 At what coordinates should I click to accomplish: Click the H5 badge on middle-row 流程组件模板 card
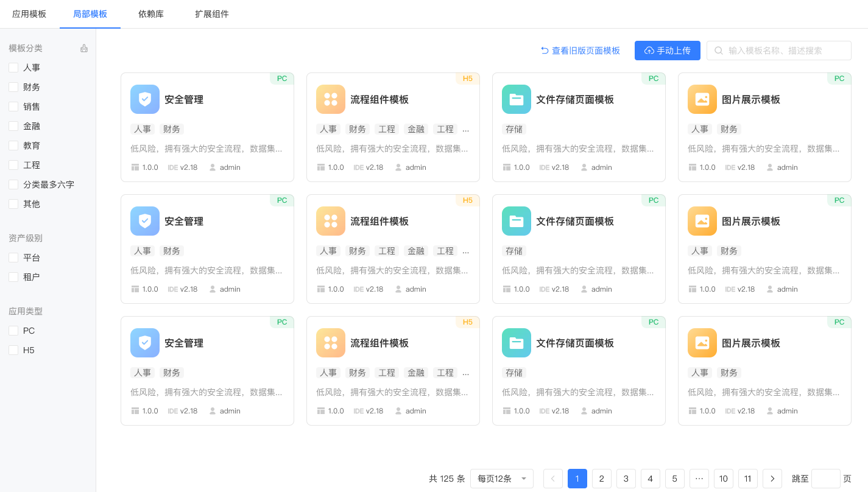(x=468, y=200)
